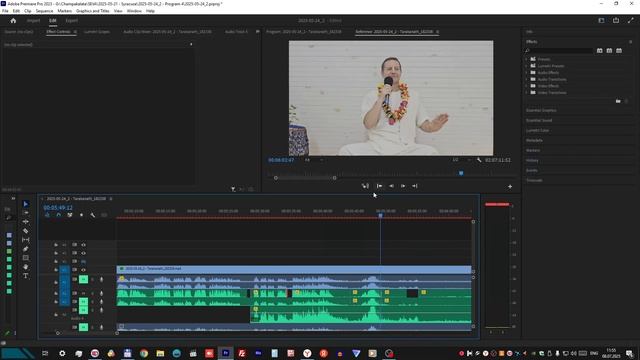The height and width of the screenshot is (360, 640).
Task: Select the Pen tool
Action: [25, 249]
